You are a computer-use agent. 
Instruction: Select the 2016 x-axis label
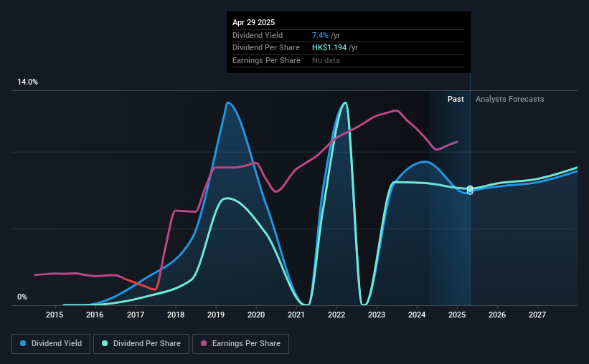[95, 315]
